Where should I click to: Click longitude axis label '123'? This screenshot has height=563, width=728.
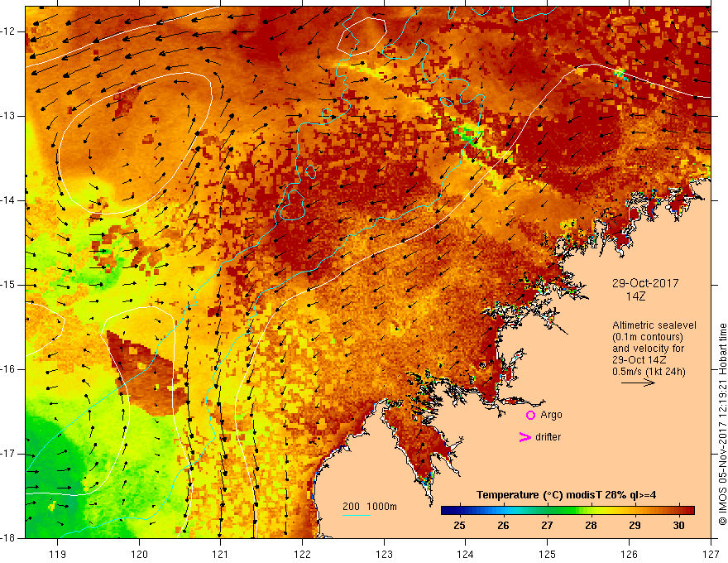point(384,554)
